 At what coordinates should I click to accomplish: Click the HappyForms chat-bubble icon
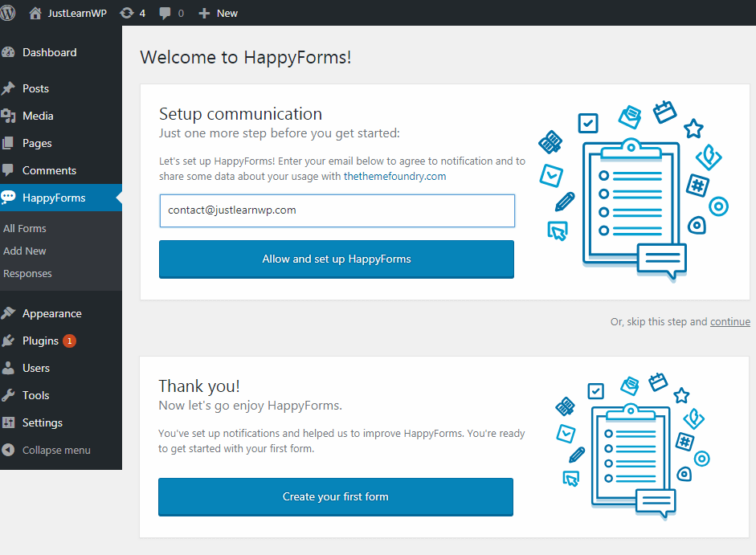pyautogui.click(x=8, y=198)
